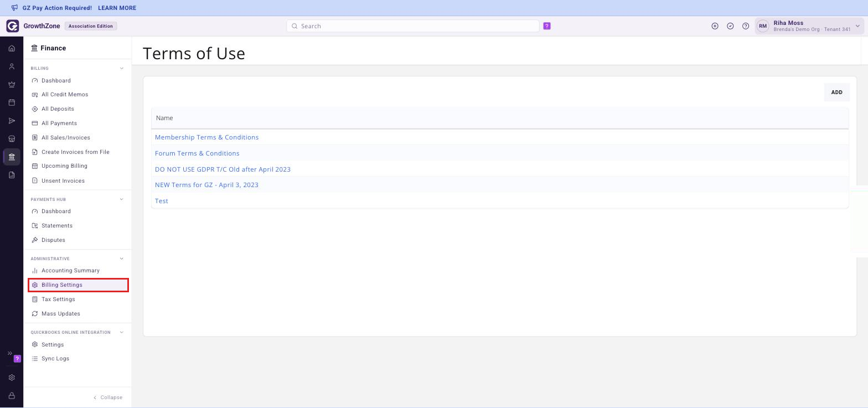Click the Association Edition badge

click(91, 26)
